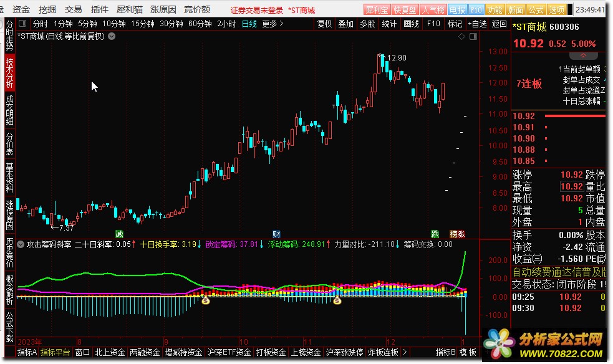Select 模板 bottom tab
The height and width of the screenshot is (364, 613).
[468, 352]
